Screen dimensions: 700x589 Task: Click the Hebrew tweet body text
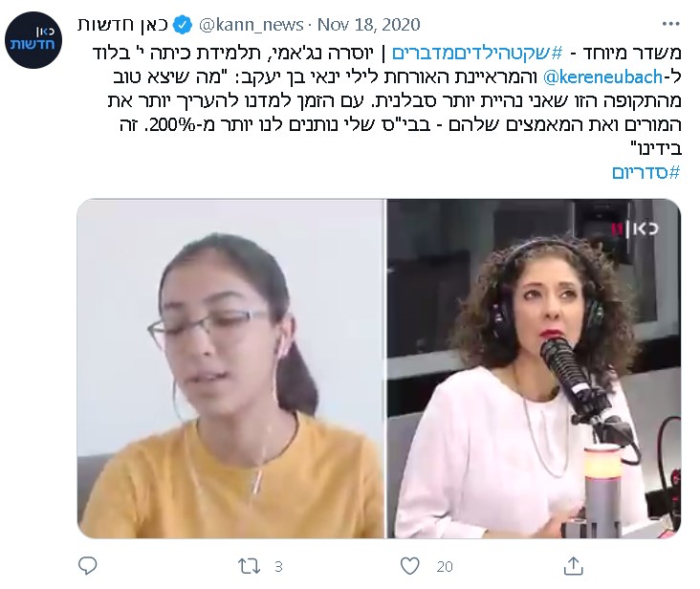click(386, 100)
